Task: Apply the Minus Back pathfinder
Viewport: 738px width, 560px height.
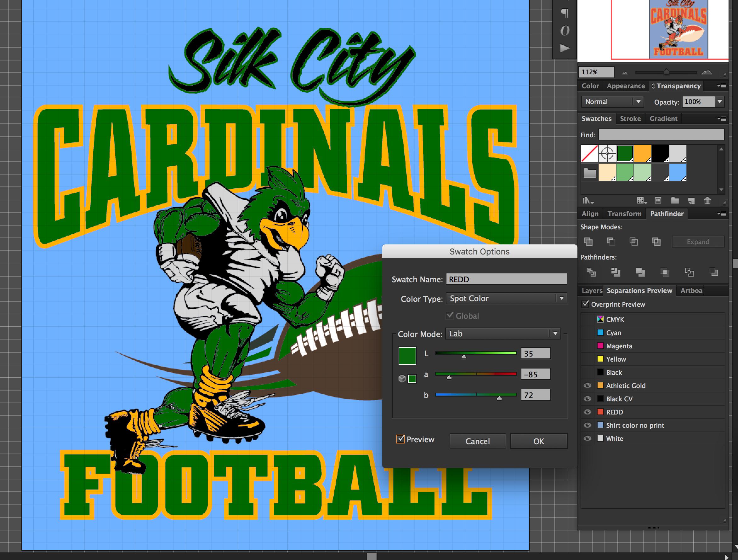Action: pos(714,272)
